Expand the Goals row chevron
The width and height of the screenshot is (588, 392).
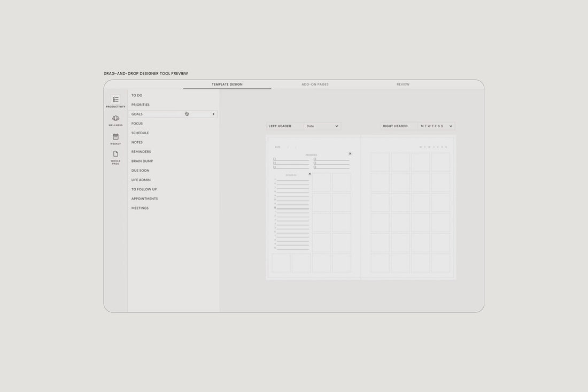tap(213, 114)
